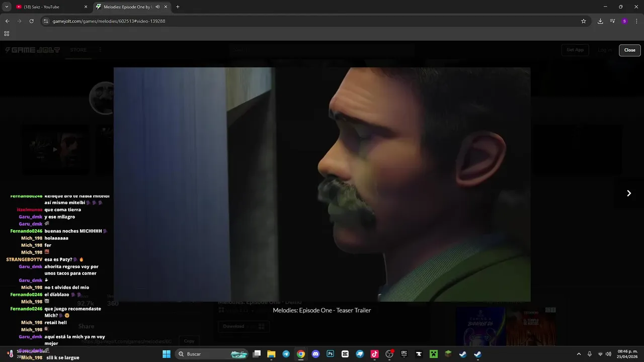Switch to Google Chrome in taskbar

coord(301,354)
